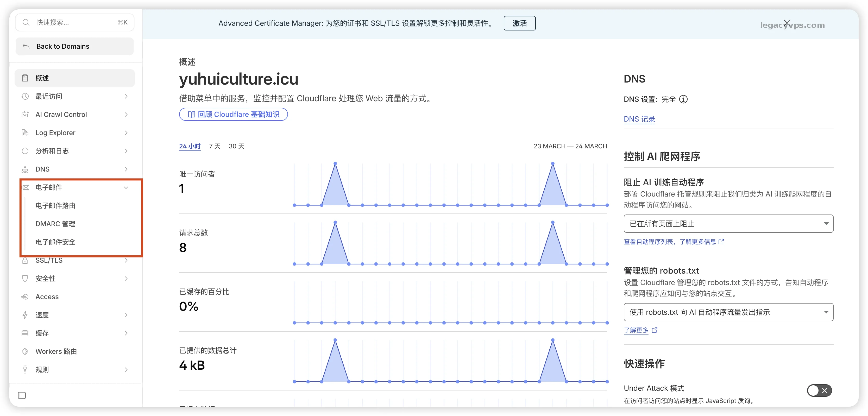Focus the 快速搜索 input field
The height and width of the screenshot is (416, 868).
coord(74,23)
